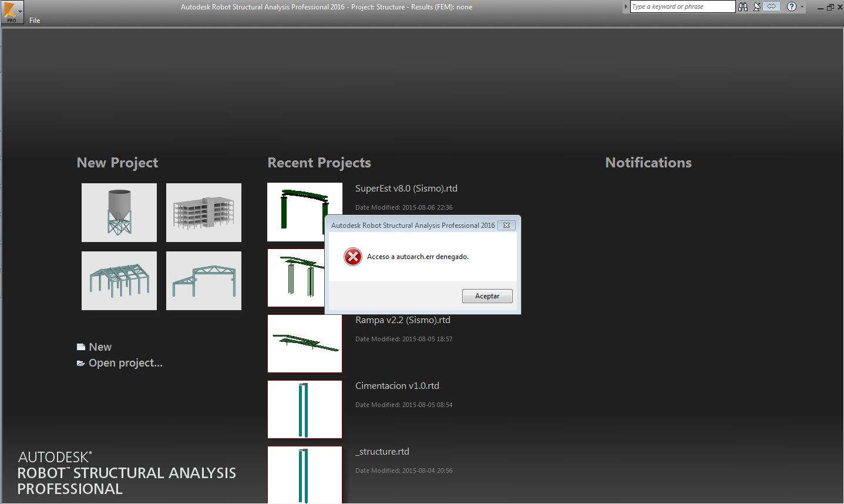Open Rampa v2.2 (Sismo).rtd recent project

403,320
